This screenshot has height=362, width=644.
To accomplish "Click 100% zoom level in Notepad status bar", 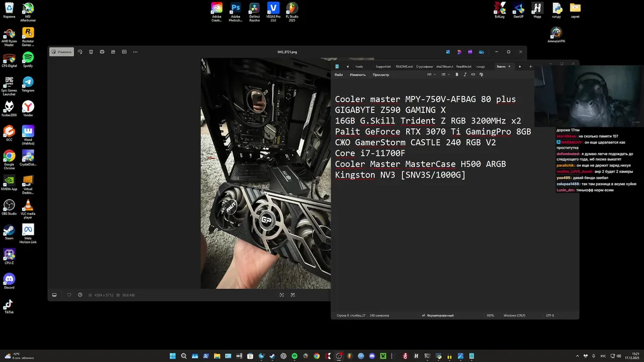I will (490, 315).
